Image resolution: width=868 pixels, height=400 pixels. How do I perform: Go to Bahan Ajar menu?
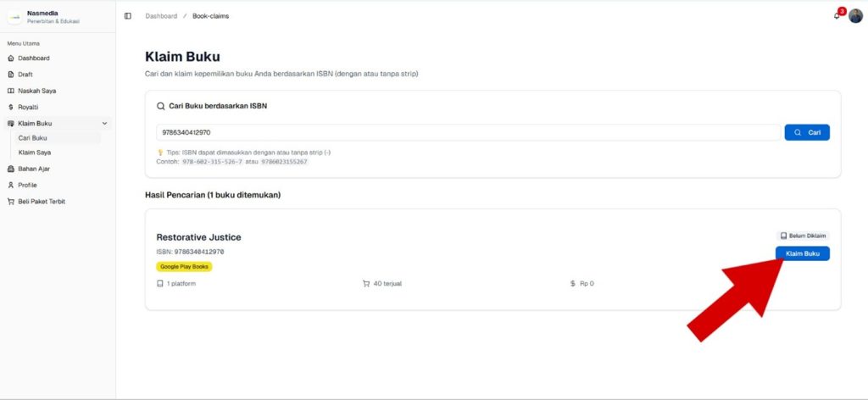coord(34,169)
